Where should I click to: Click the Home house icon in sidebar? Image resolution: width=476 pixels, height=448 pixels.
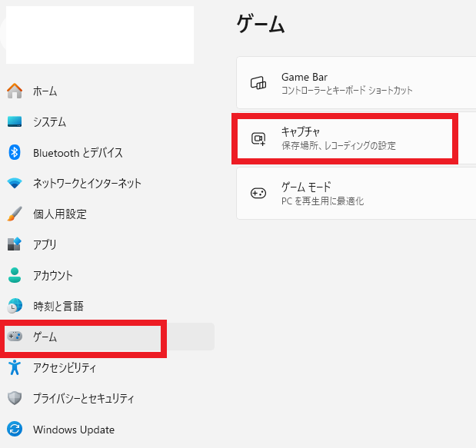pos(15,91)
